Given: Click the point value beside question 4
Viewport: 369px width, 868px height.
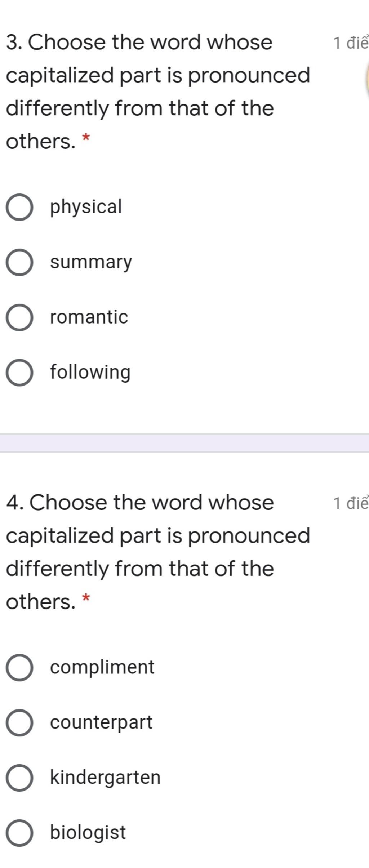Looking at the screenshot, I should pyautogui.click(x=351, y=504).
